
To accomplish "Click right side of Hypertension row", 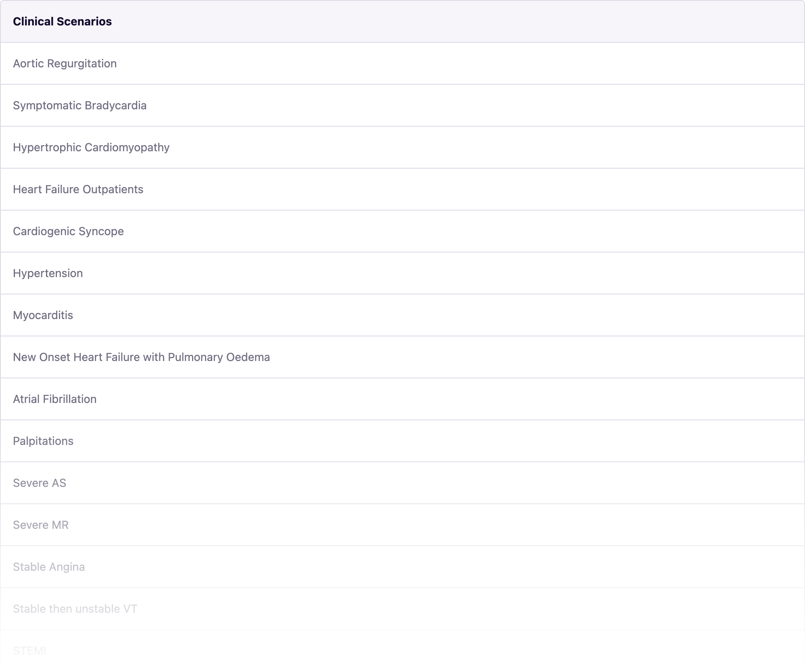I will pyautogui.click(x=686, y=273).
